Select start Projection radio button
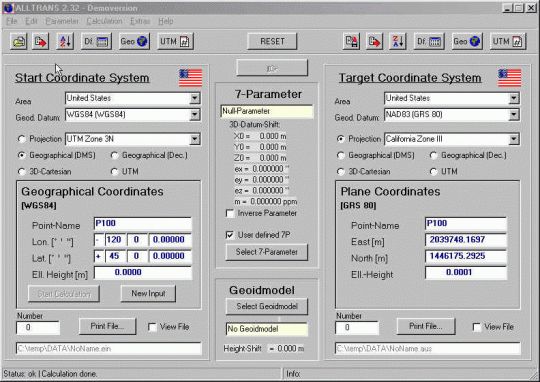This screenshot has width=540, height=382. [22, 139]
